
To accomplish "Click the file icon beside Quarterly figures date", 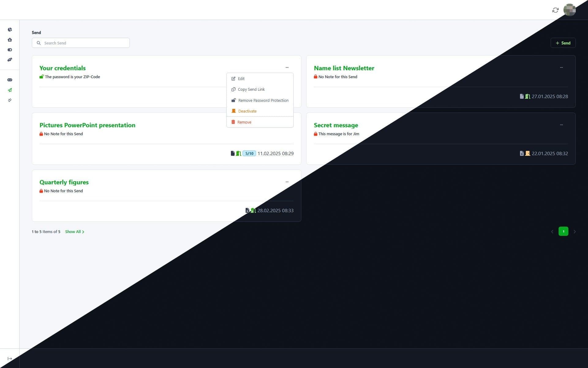I will [247, 210].
